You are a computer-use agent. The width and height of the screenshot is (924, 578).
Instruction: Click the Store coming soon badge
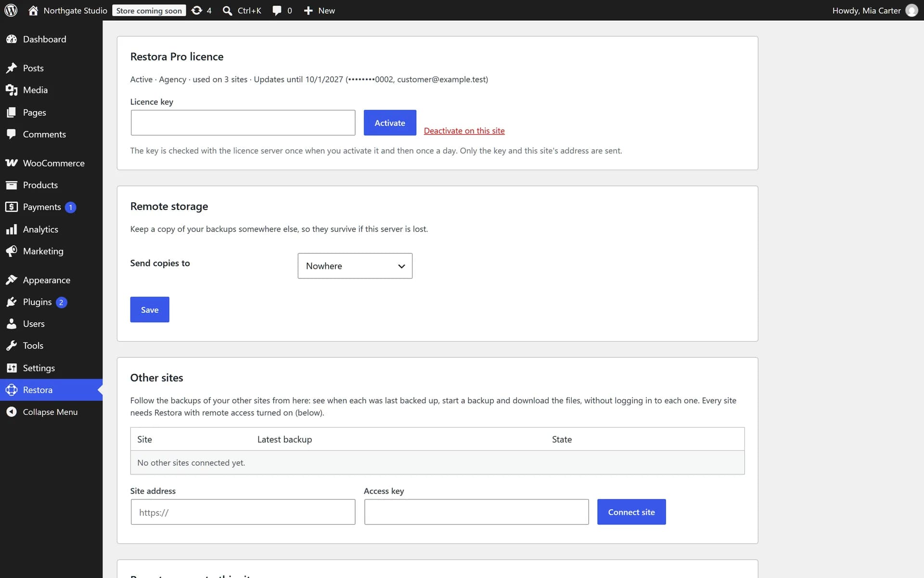(x=149, y=11)
